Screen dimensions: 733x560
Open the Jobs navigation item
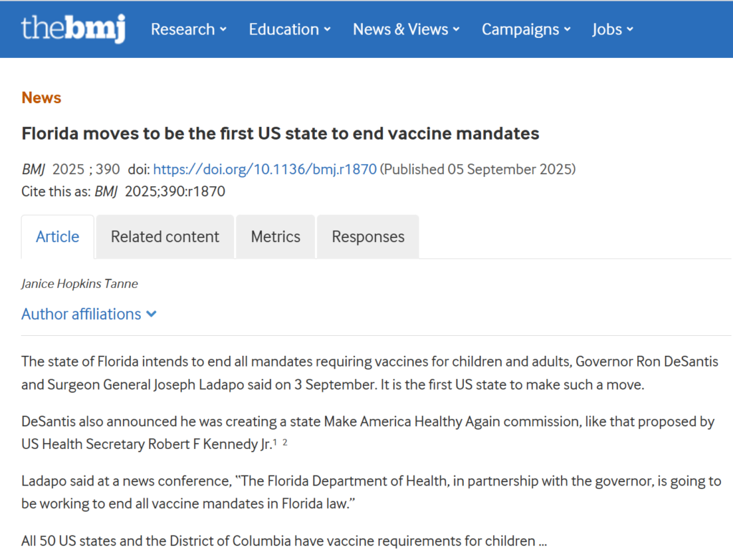pyautogui.click(x=607, y=29)
